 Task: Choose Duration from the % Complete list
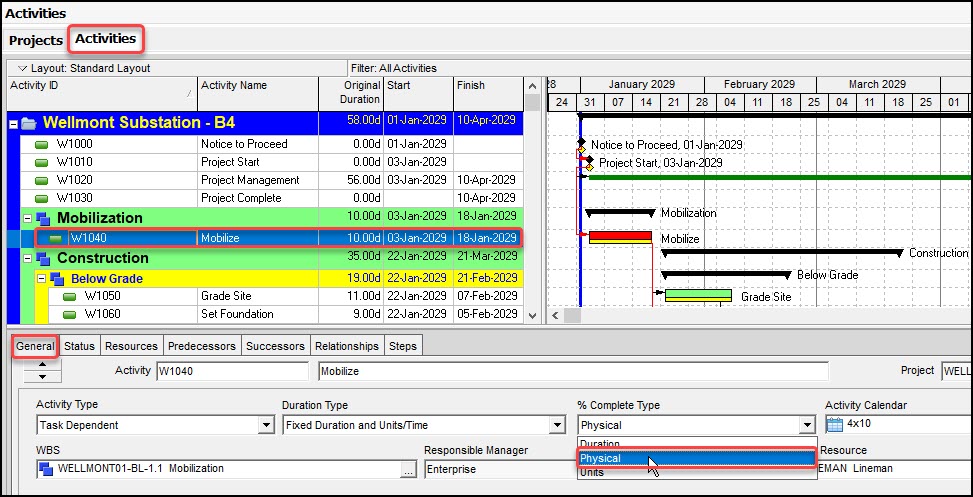click(x=696, y=444)
